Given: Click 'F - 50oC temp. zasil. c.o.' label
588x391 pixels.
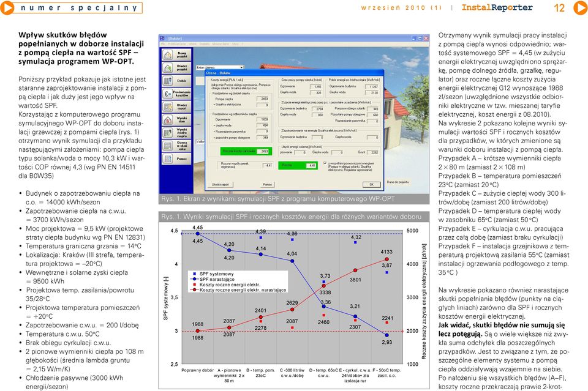Looking at the screenshot, I should tap(386, 373).
